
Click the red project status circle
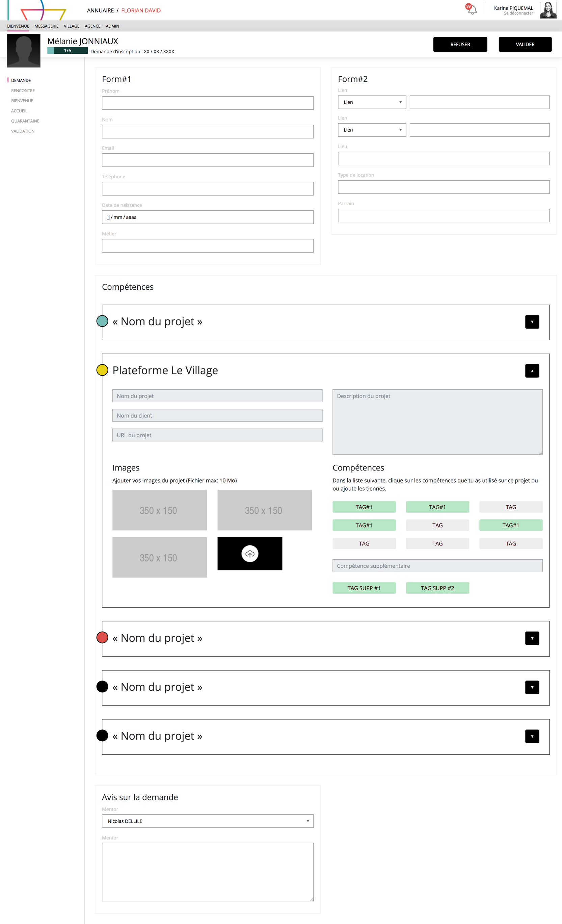tap(102, 638)
